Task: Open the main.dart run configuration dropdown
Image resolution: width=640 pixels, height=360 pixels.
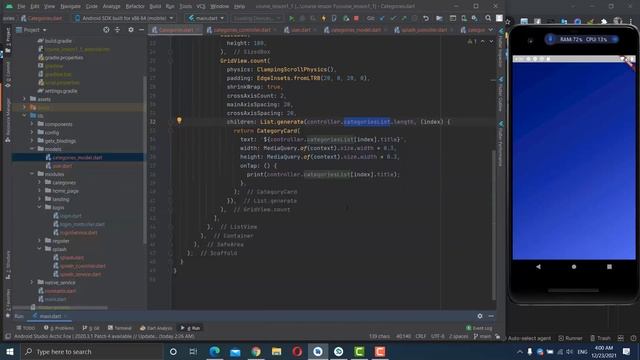Action: (207, 18)
